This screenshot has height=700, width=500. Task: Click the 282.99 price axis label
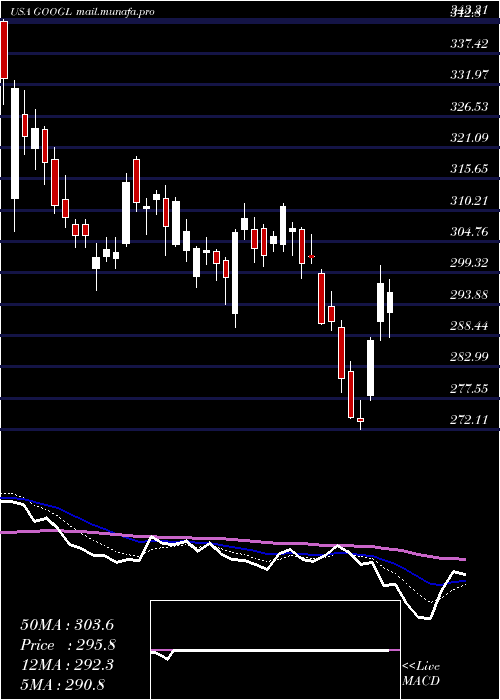(x=469, y=358)
